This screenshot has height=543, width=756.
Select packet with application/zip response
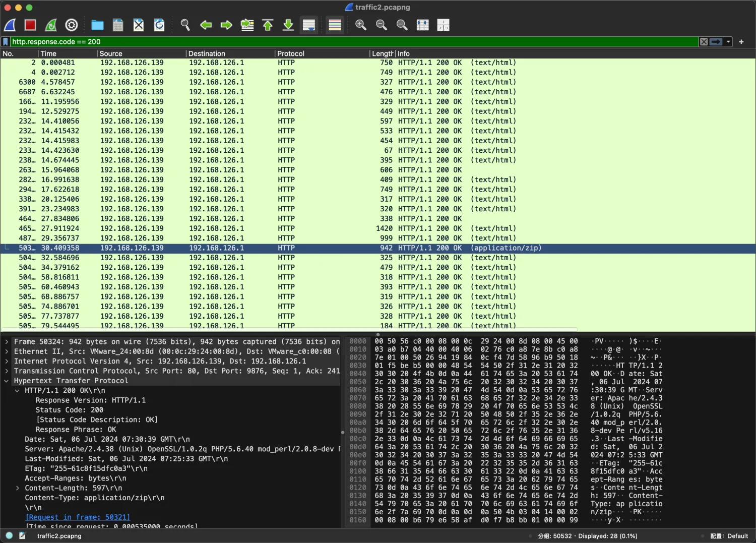click(378, 248)
